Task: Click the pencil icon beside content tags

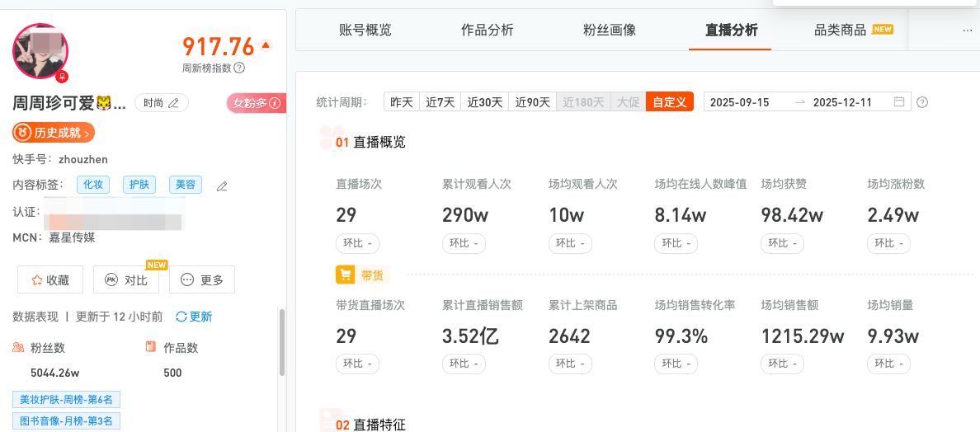Action: pos(222,185)
